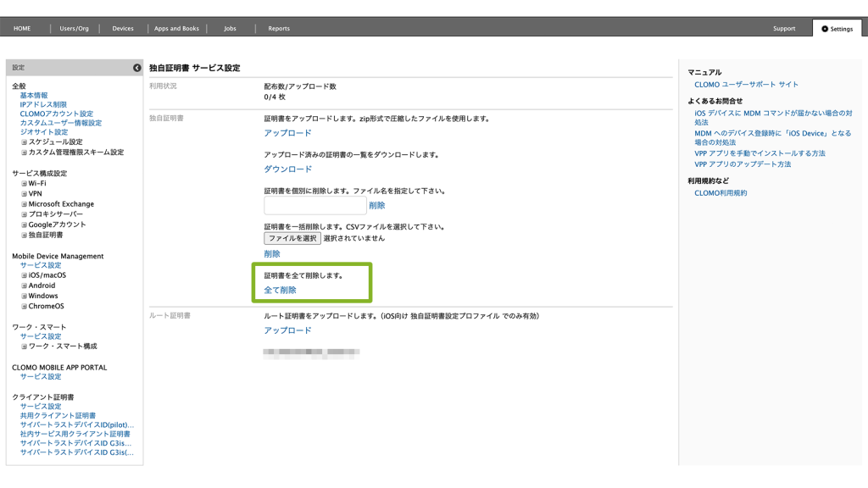
Task: Click the ファイルを選択 file chooser button
Action: pos(292,239)
